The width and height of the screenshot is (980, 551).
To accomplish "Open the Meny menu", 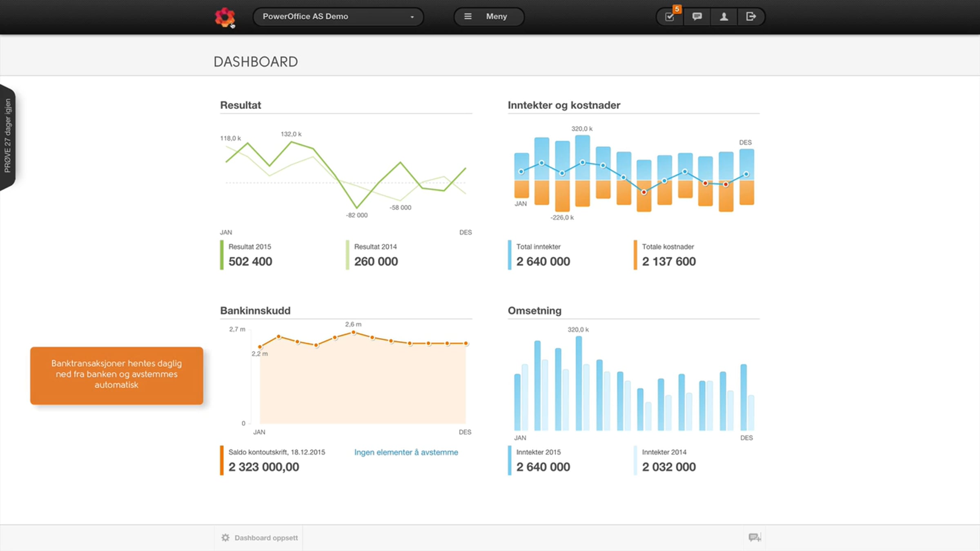I will point(489,17).
